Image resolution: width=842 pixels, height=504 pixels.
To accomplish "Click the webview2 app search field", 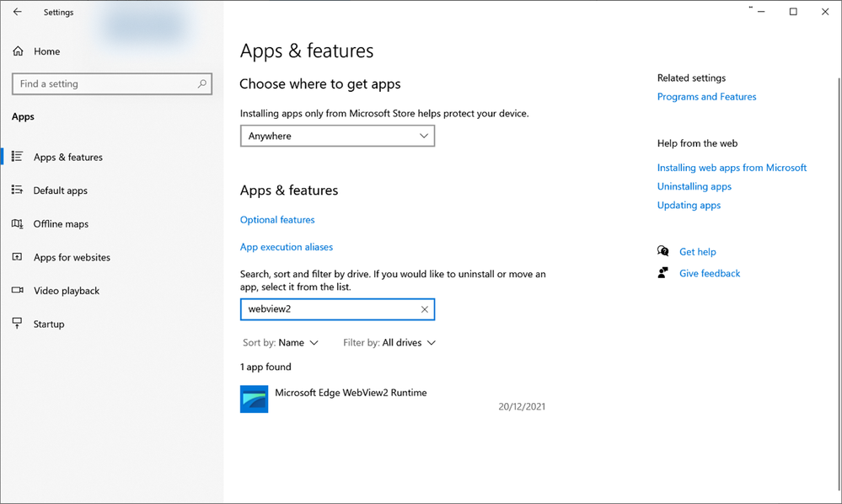I will click(337, 309).
